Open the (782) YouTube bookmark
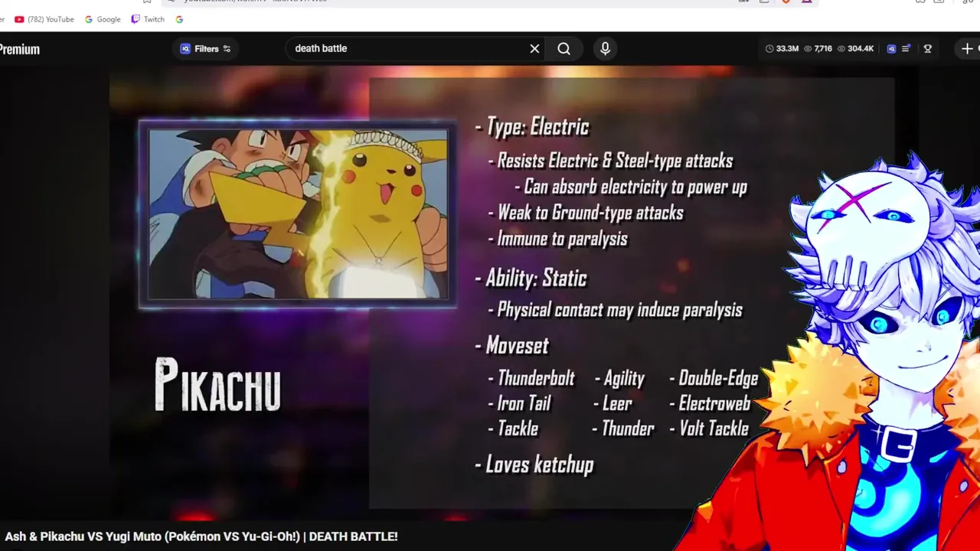This screenshot has height=551, width=980. point(44,19)
